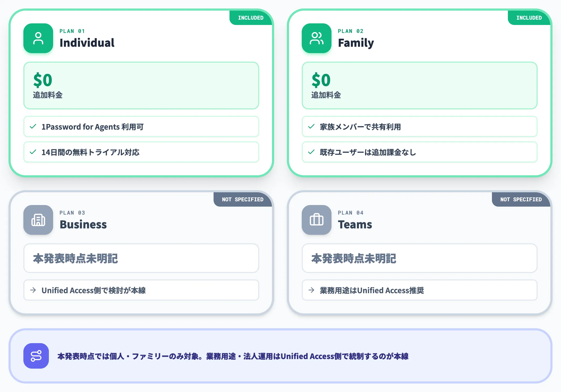Image resolution: width=561 pixels, height=392 pixels.
Task: Click NOT SPECIFIED badge on Business card
Action: [243, 199]
